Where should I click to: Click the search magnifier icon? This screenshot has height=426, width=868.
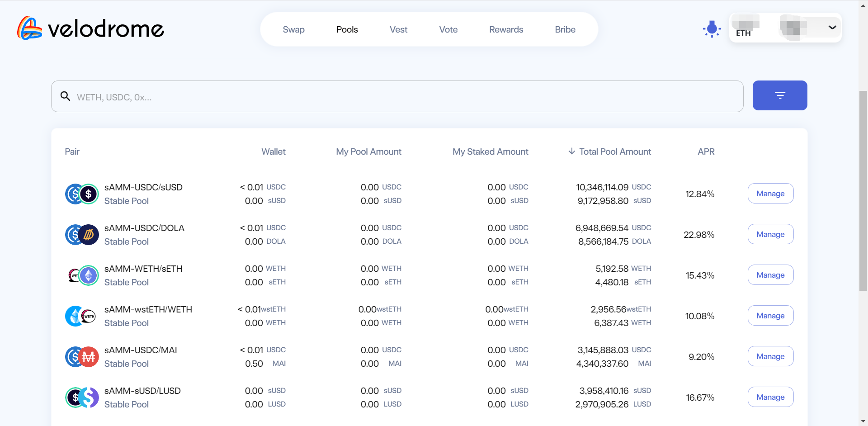pyautogui.click(x=66, y=96)
